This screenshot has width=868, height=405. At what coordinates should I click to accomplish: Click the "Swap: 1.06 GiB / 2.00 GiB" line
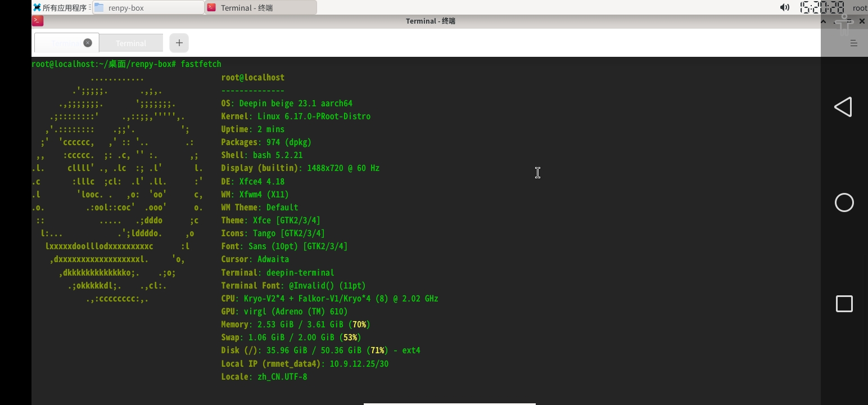point(291,337)
